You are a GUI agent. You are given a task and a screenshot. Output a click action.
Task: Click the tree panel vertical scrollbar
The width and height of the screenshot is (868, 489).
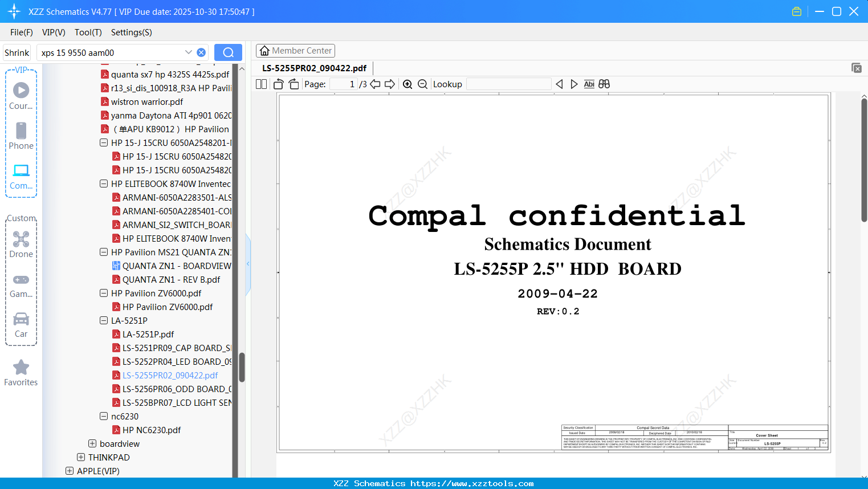[242, 368]
